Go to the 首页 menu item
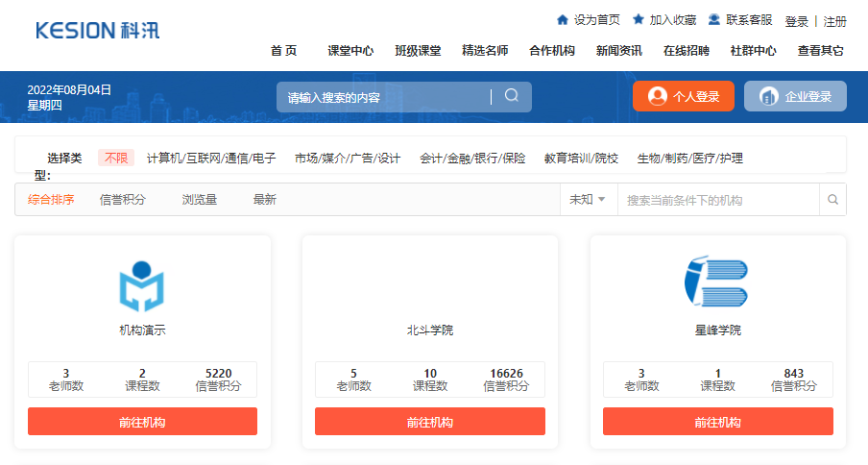This screenshot has width=868, height=465. (x=283, y=51)
